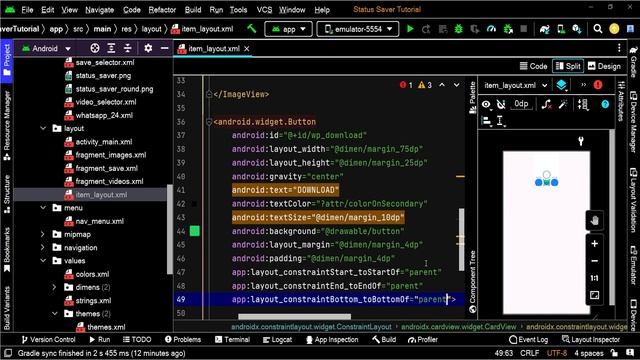Zoom in the design preview with plus
640x360 pixels.
(594, 244)
